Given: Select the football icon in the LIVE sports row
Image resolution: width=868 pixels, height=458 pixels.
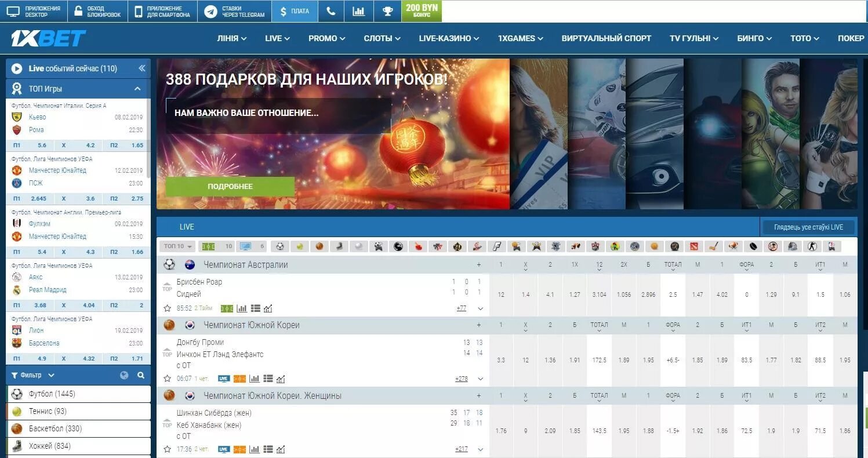Looking at the screenshot, I should [279, 246].
